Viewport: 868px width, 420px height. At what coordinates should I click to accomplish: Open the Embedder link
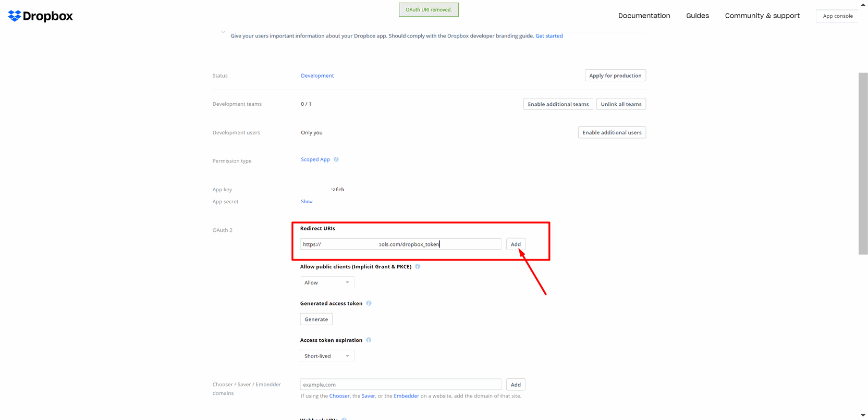point(407,396)
